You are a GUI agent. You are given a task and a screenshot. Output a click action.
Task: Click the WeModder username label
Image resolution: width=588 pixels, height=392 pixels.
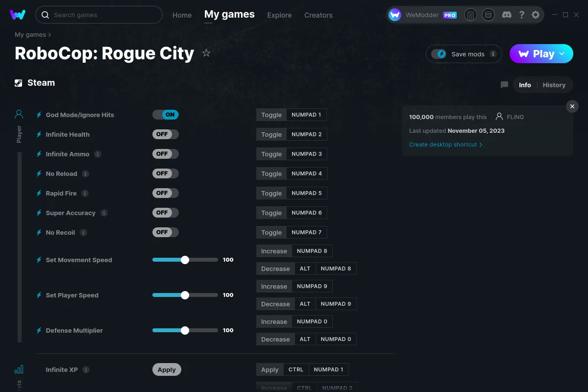[x=422, y=15]
